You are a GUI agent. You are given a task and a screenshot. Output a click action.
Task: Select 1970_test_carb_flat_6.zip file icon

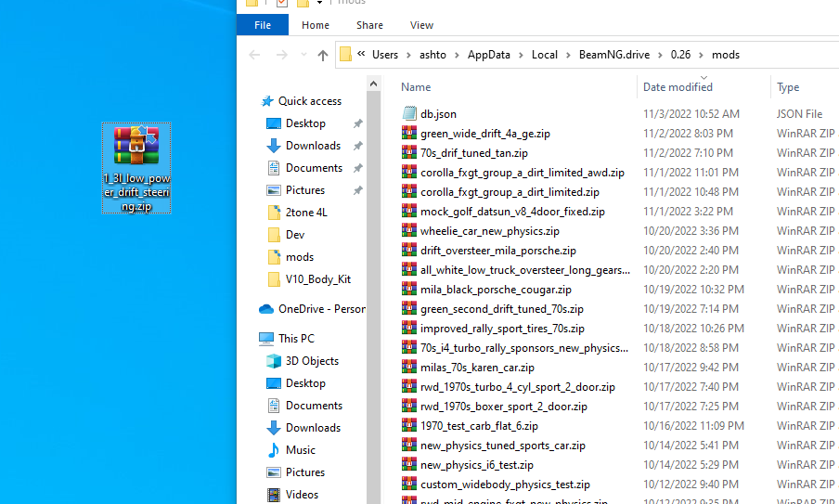pyautogui.click(x=409, y=425)
